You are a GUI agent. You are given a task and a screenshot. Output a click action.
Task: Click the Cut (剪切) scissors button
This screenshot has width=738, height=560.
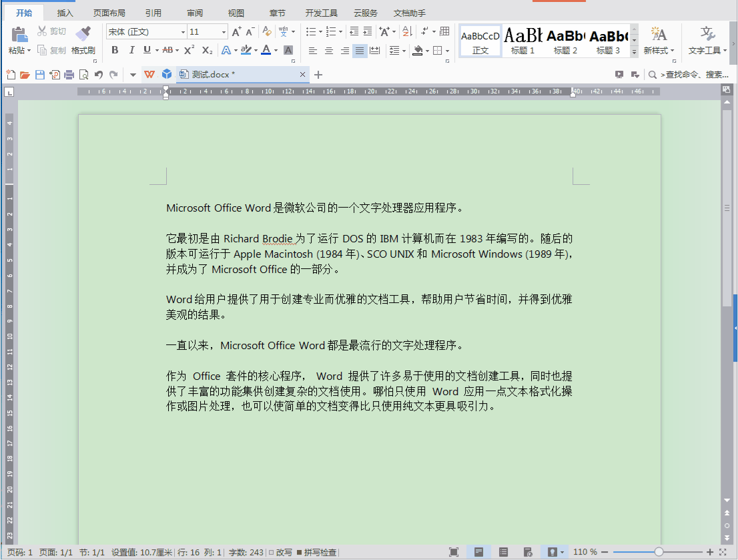(x=52, y=31)
